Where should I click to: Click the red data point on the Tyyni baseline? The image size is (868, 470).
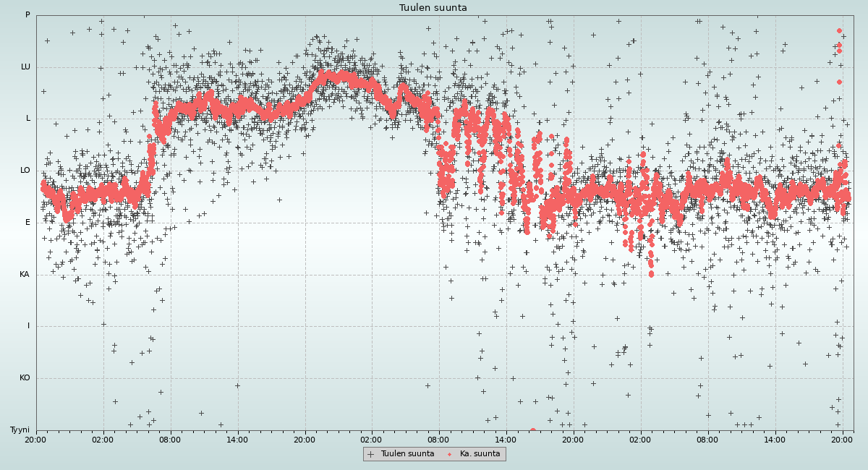[x=533, y=430]
